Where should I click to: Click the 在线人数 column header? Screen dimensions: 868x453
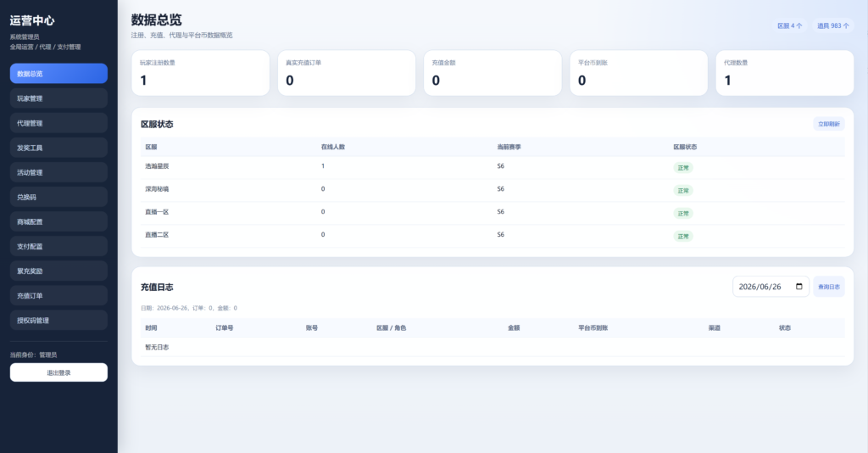point(332,147)
